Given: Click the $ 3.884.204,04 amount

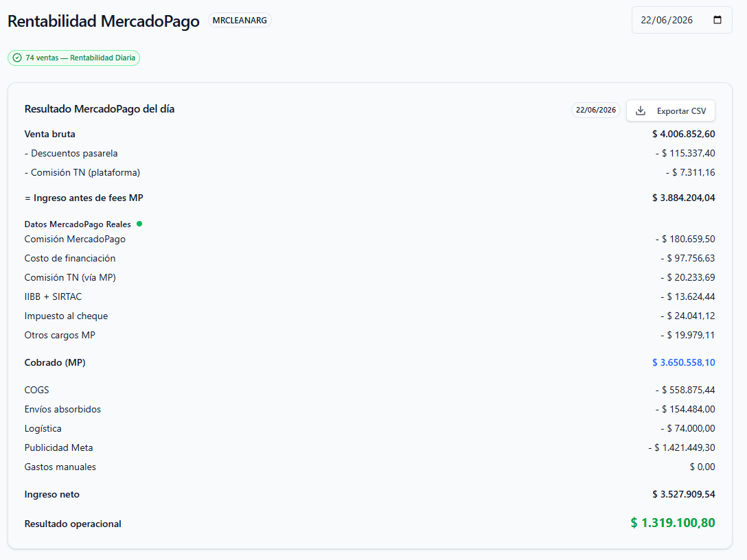Looking at the screenshot, I should [x=684, y=198].
